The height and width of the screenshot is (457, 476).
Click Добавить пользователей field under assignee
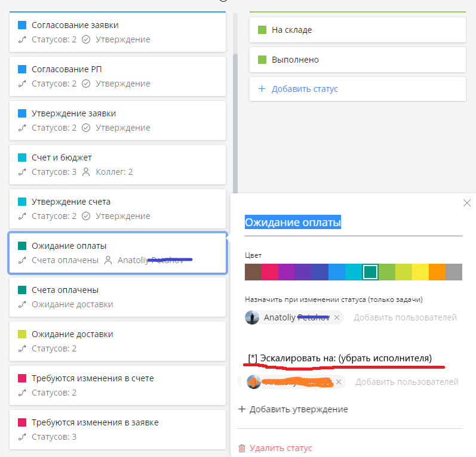[405, 317]
